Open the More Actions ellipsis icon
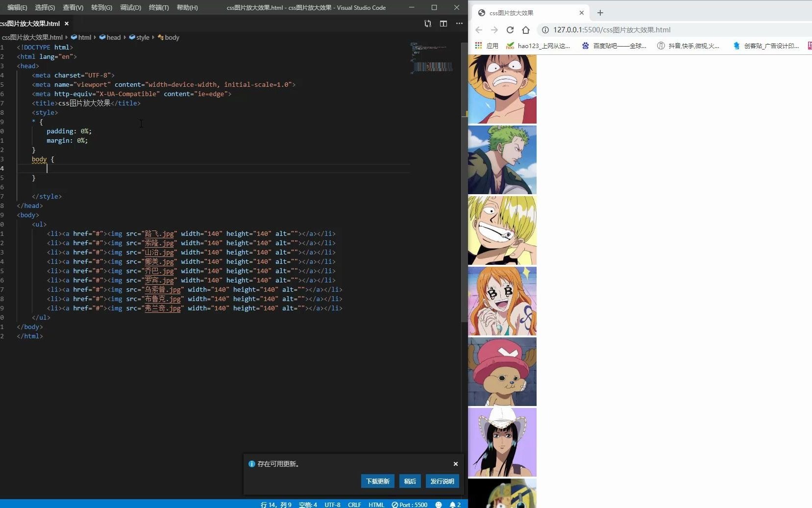The width and height of the screenshot is (812, 508). (459, 24)
